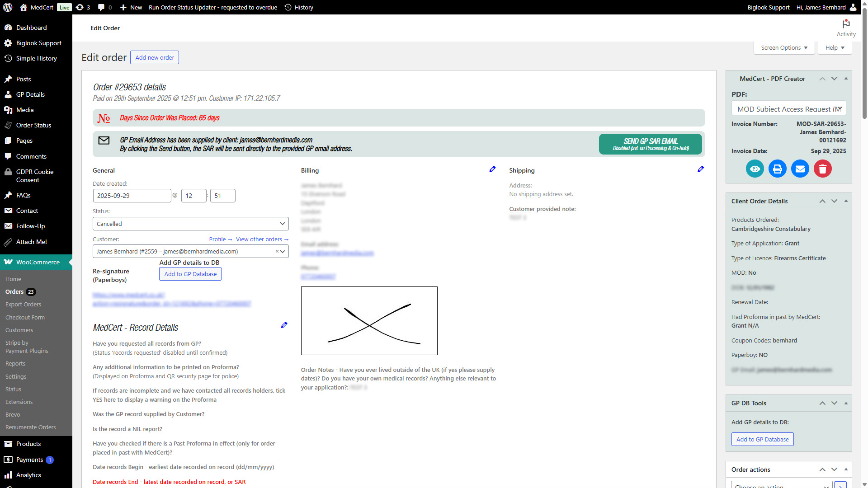Collapse the GP DB Tools panel
Viewport: 868px width, 488px height.
(x=846, y=403)
